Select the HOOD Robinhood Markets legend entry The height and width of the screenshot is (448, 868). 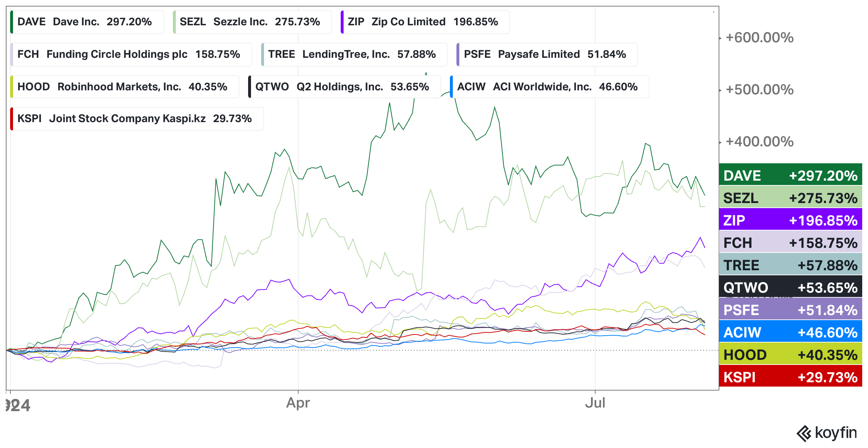[x=124, y=87]
